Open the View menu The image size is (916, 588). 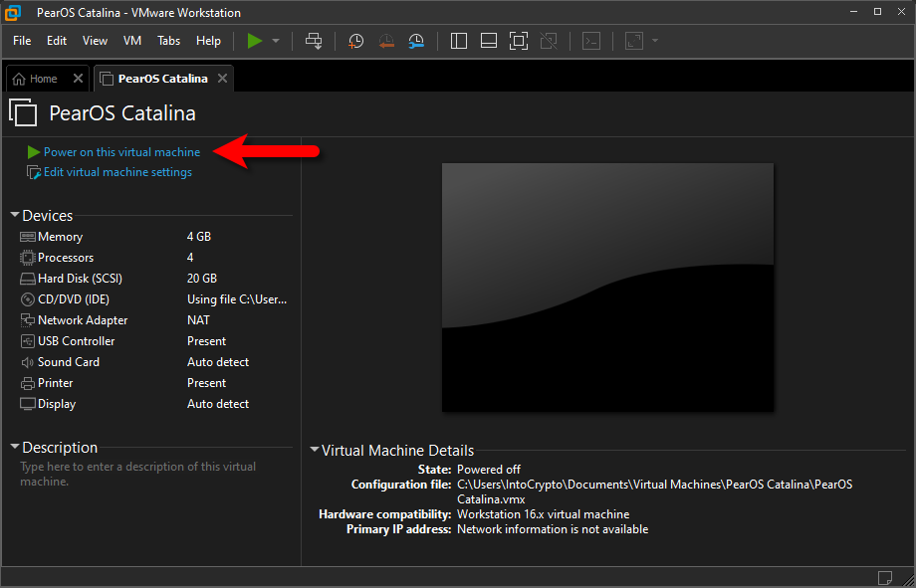pos(95,41)
